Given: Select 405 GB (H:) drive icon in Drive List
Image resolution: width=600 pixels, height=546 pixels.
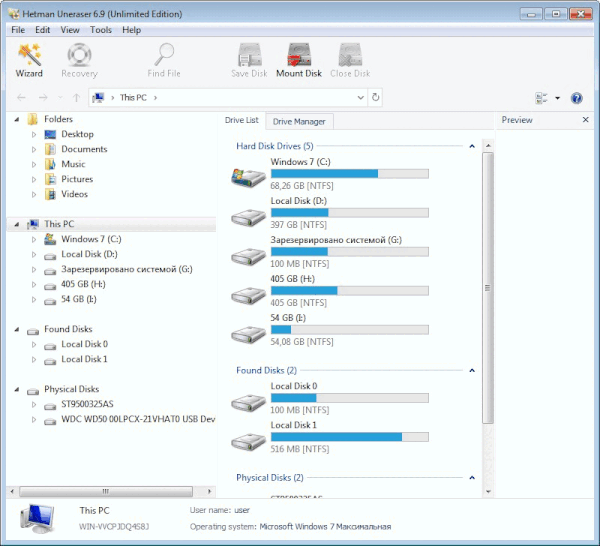Looking at the screenshot, I should coord(248,296).
